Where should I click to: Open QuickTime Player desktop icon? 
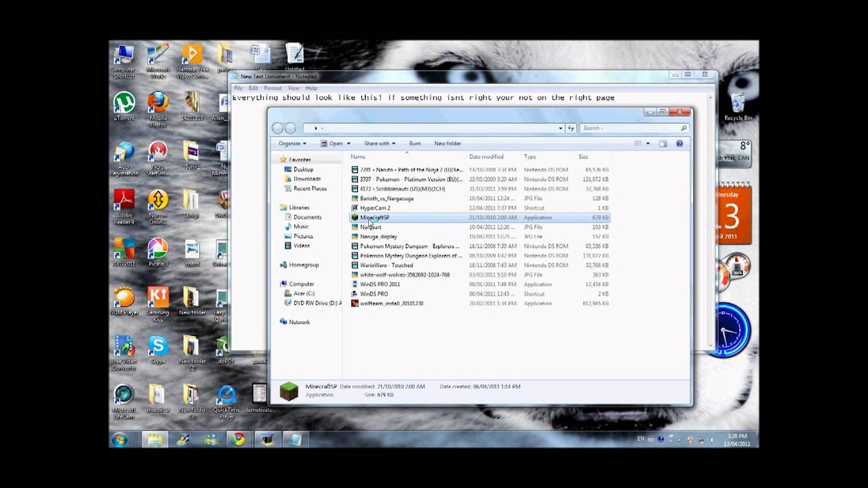click(226, 403)
